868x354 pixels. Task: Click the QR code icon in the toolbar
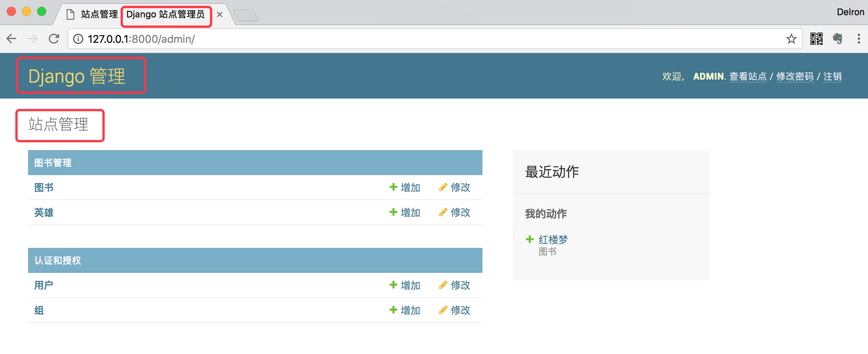pos(817,38)
